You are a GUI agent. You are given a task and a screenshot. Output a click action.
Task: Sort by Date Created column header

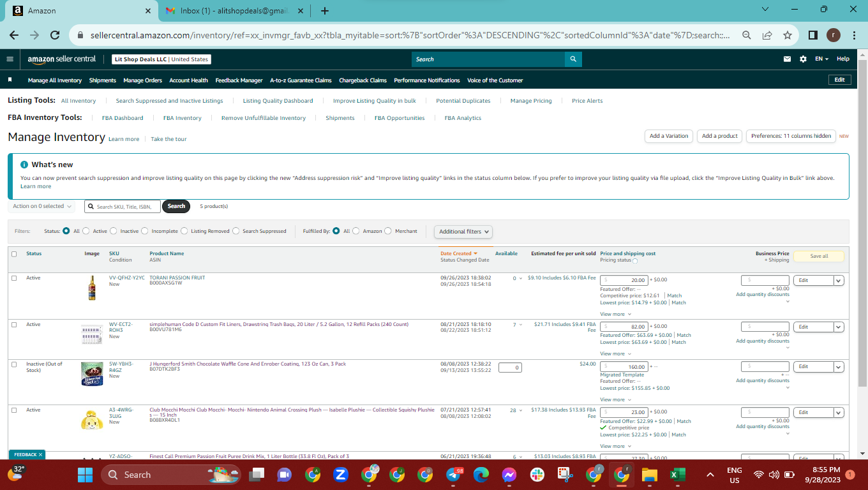click(459, 253)
